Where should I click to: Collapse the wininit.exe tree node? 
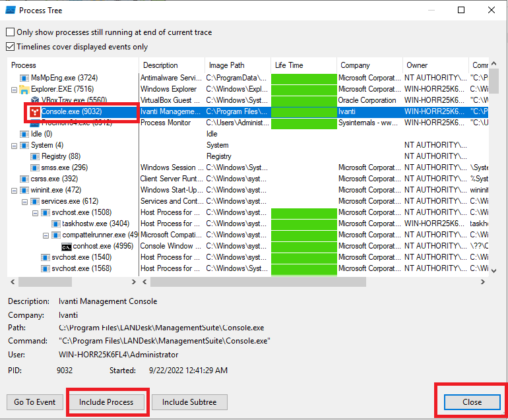tap(15, 190)
